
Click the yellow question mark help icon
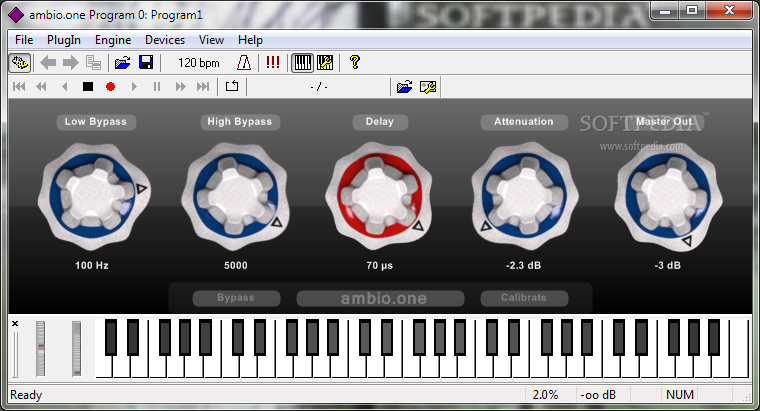[x=355, y=62]
